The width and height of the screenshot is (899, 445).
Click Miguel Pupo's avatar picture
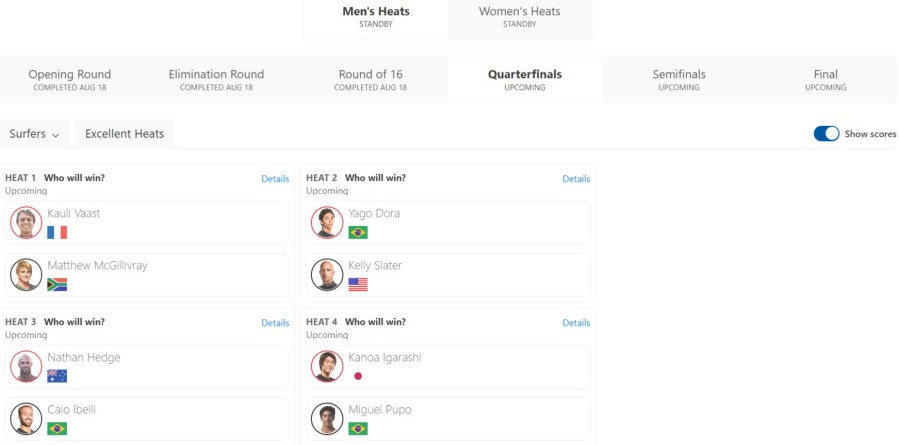point(327,419)
